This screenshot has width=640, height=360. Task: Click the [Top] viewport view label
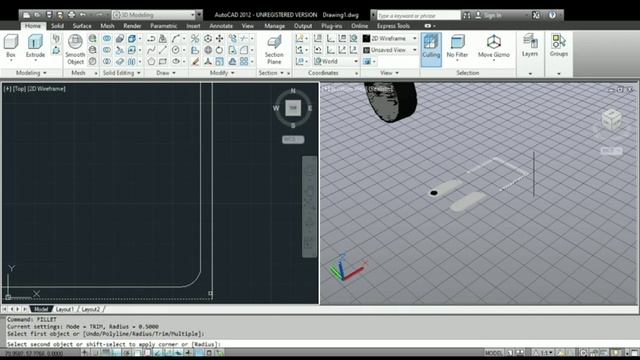coord(19,88)
